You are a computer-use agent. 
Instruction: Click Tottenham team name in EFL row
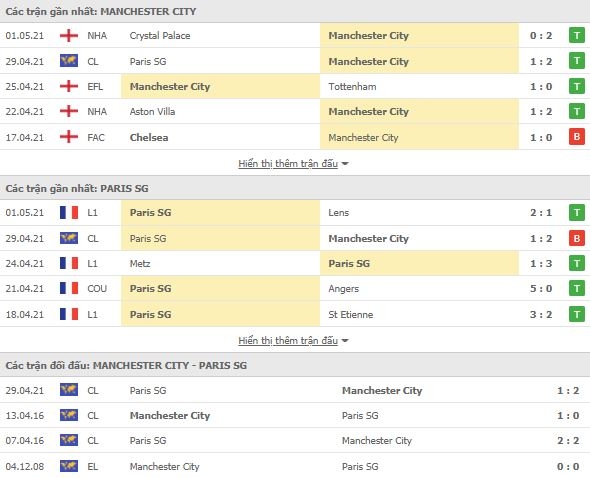click(x=352, y=87)
